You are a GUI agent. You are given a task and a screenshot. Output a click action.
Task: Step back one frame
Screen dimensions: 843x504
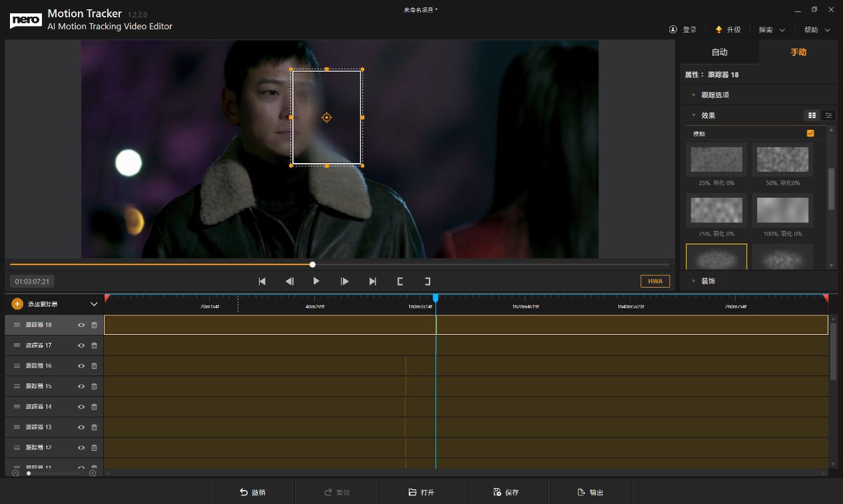(290, 281)
